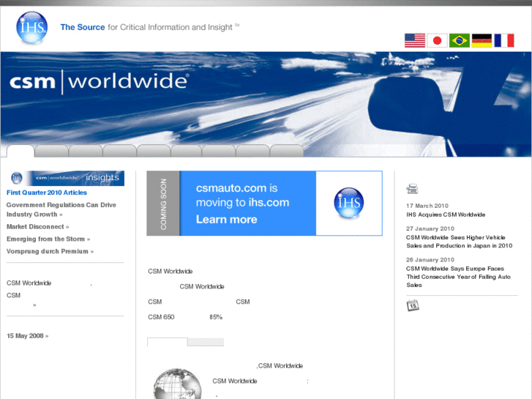Click the 27 January 2010 date
The image size is (532, 399).
pos(430,228)
